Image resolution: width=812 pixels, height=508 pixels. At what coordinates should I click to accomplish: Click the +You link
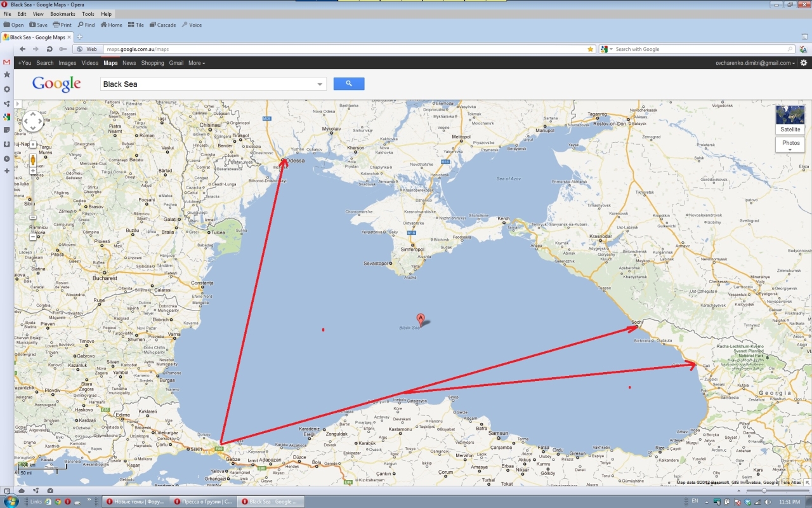coord(24,63)
